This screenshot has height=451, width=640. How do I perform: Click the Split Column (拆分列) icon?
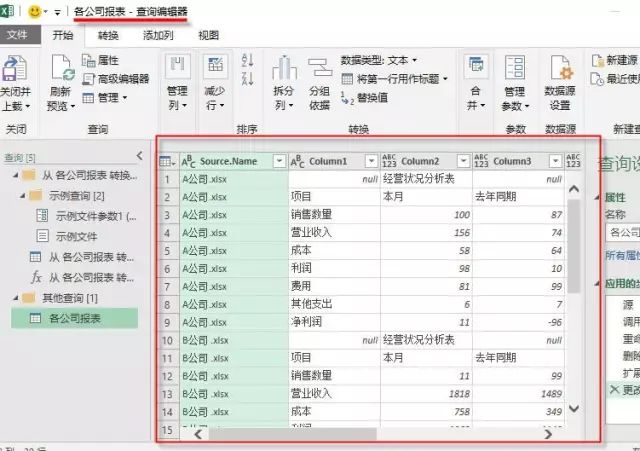point(284,67)
